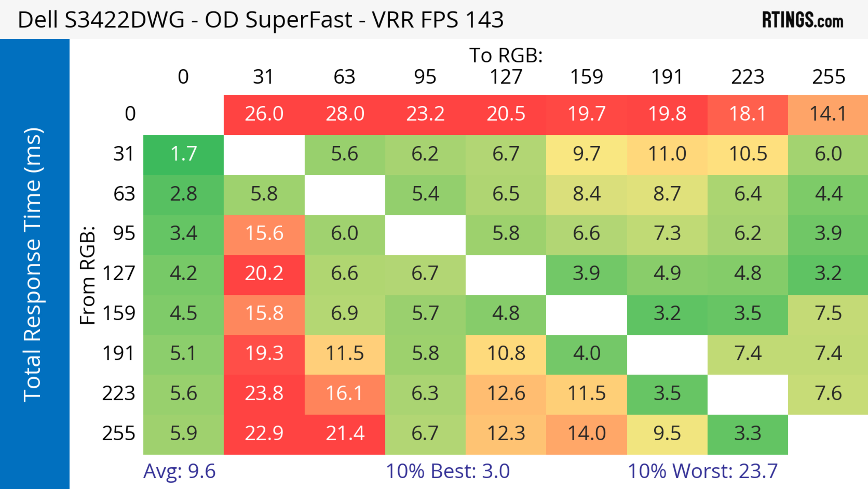Viewport: 868px width, 489px height.
Task: Select the dark green 1.7 cell
Action: coord(183,154)
